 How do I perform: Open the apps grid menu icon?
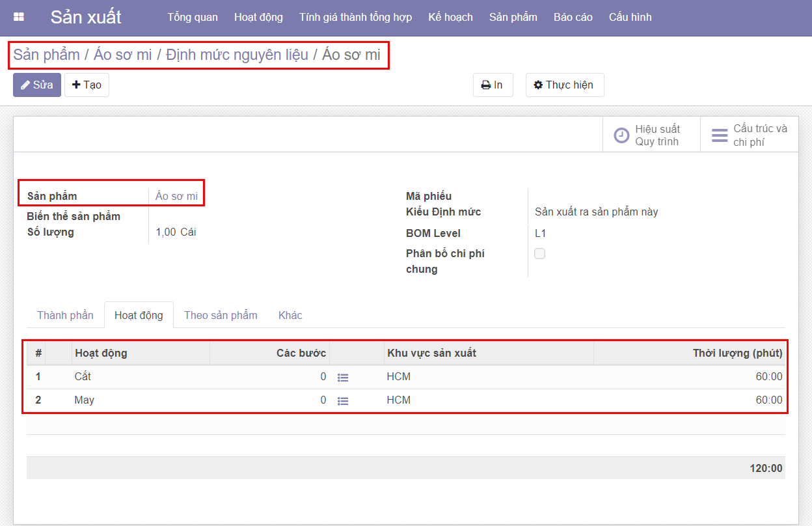[x=19, y=18]
